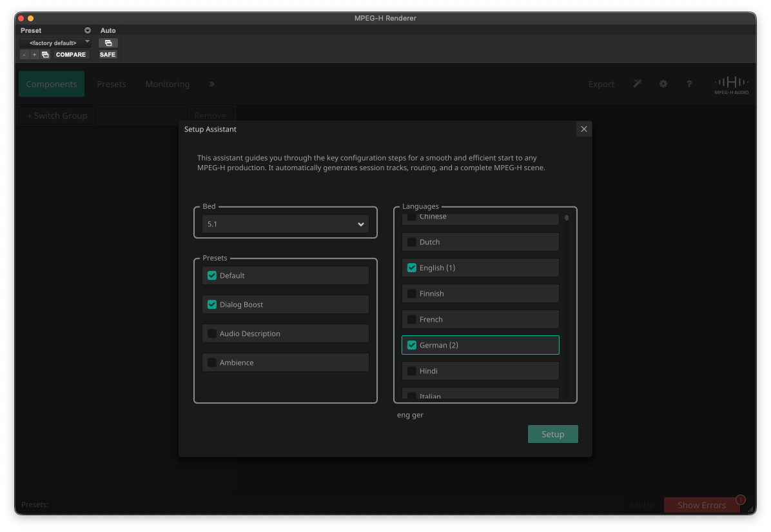Image resolution: width=771 pixels, height=532 pixels.
Task: Uncheck English (1) language
Action: [x=412, y=268]
